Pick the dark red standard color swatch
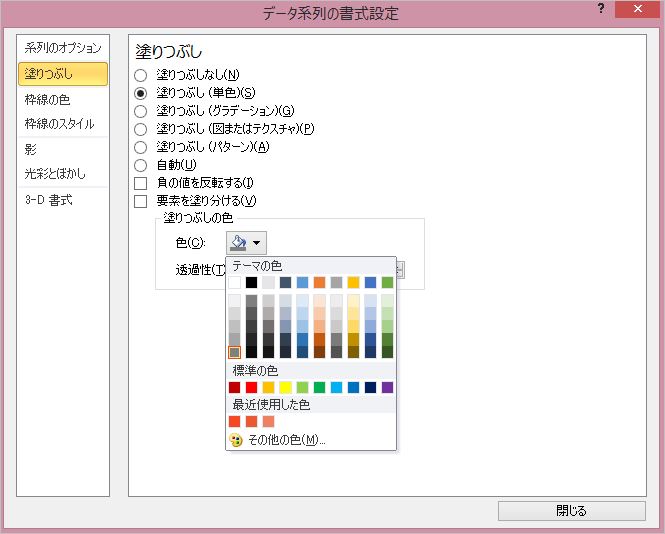The image size is (665, 534). 235,387
